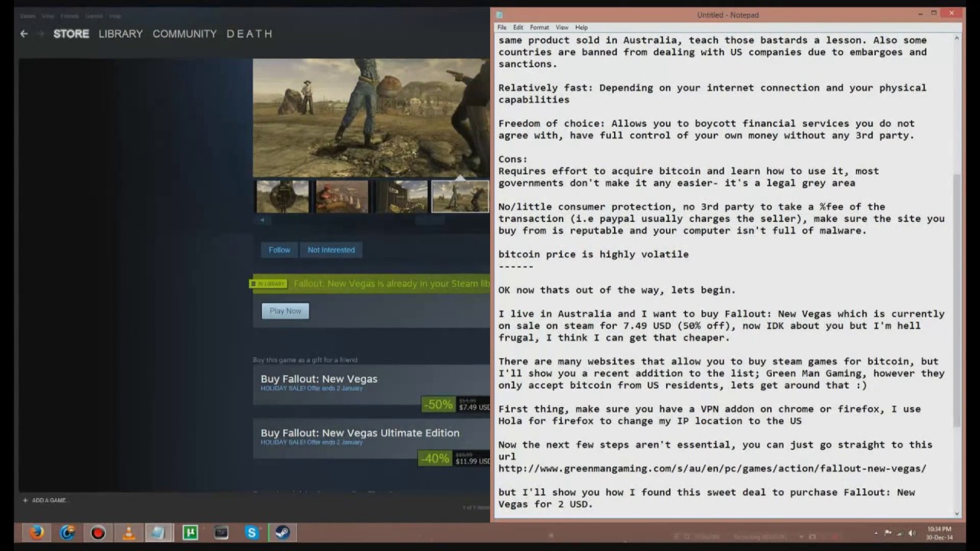980x551 pixels.
Task: Open the Help menu in Steam's menu bar
Action: click(115, 16)
